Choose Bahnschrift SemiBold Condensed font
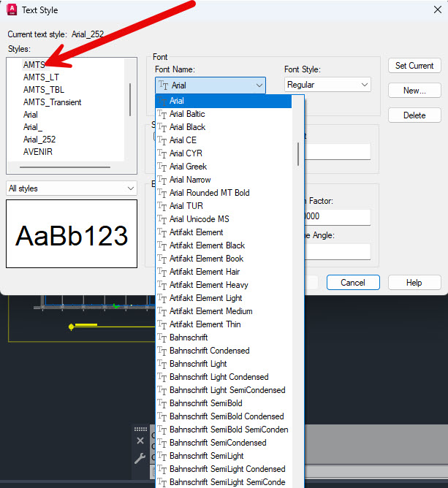The height and width of the screenshot is (488, 448). pyautogui.click(x=224, y=416)
